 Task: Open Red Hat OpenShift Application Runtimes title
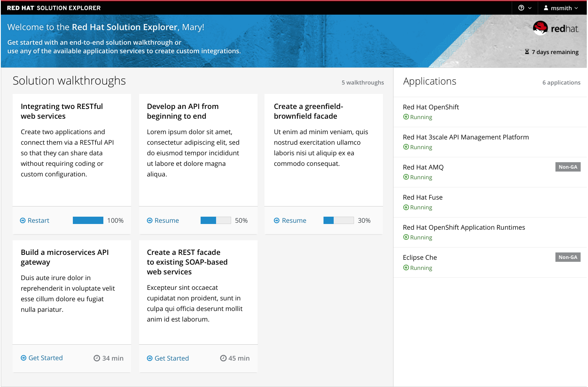464,227
